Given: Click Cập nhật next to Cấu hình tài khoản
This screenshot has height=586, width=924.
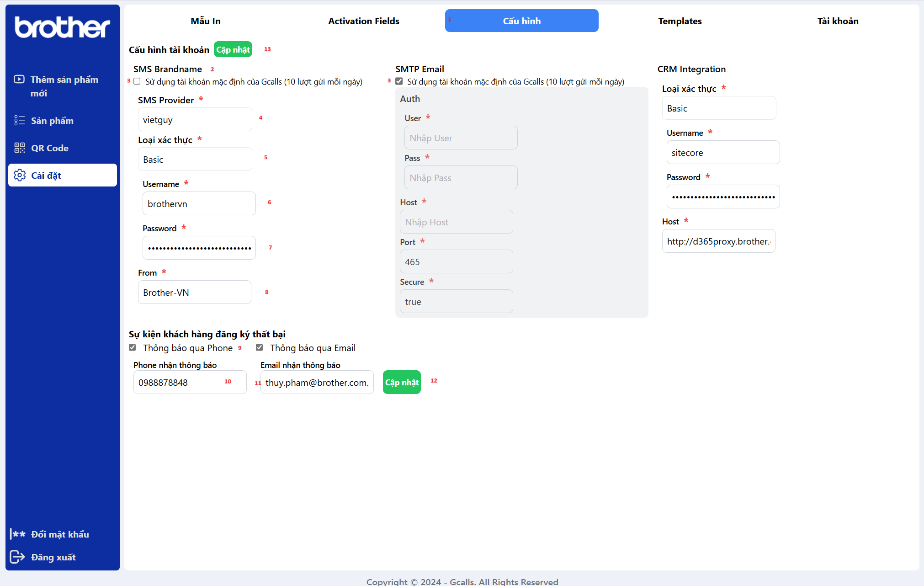Looking at the screenshot, I should pos(233,50).
